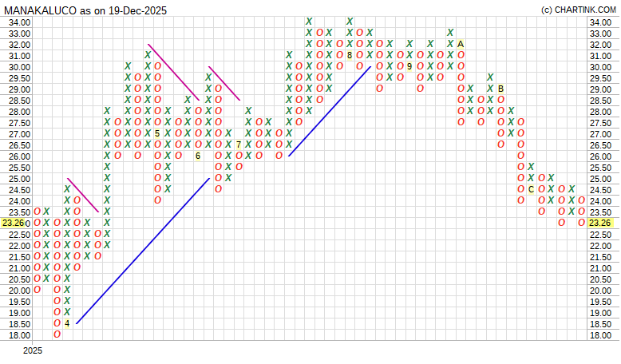Click the 30.00 label on the right axis
The height and width of the screenshot is (364, 621).
(x=600, y=67)
